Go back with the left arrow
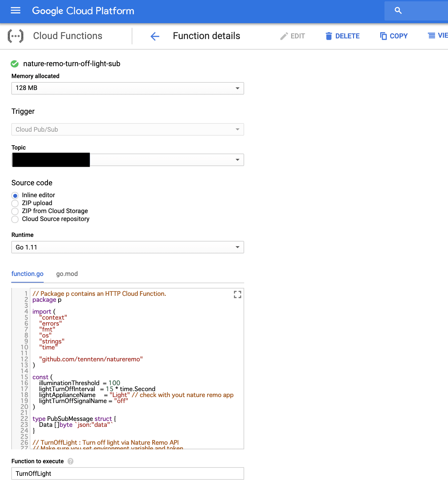 coord(155,36)
